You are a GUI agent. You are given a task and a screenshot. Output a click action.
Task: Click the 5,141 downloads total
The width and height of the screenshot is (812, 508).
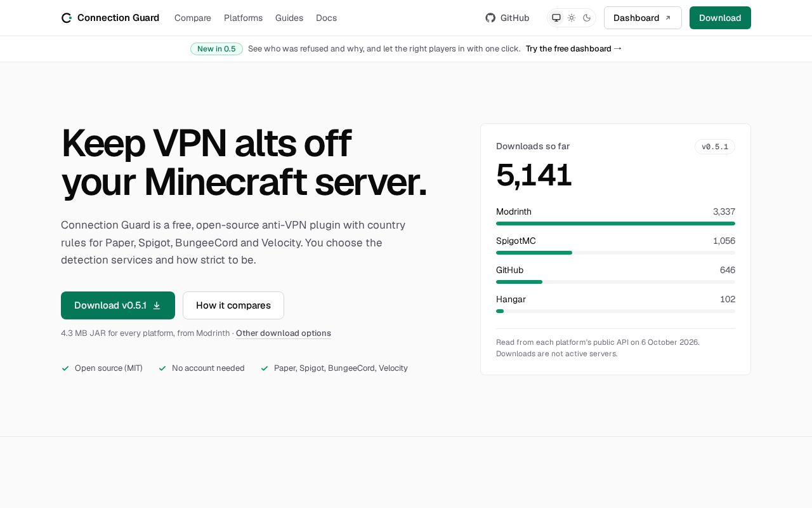[534, 175]
